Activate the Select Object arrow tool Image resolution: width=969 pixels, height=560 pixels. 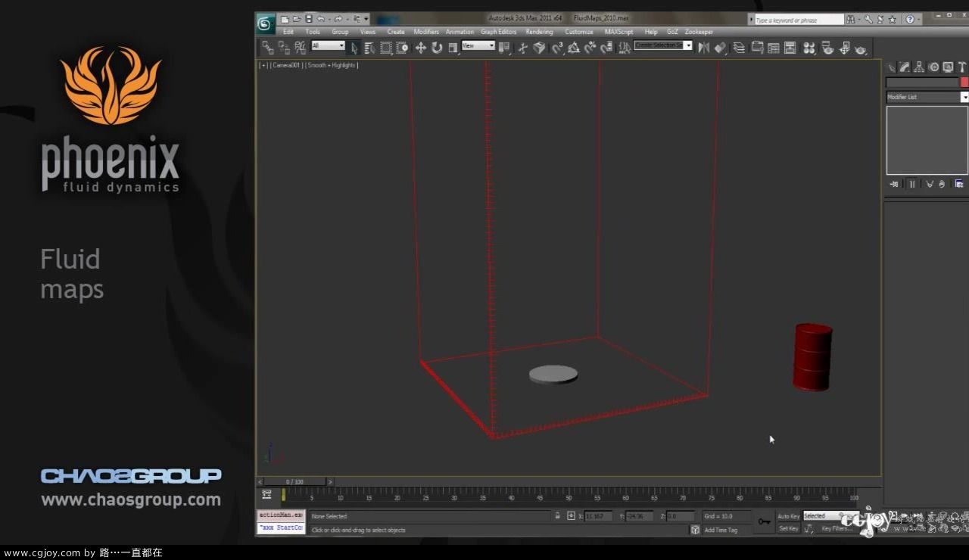[x=354, y=48]
